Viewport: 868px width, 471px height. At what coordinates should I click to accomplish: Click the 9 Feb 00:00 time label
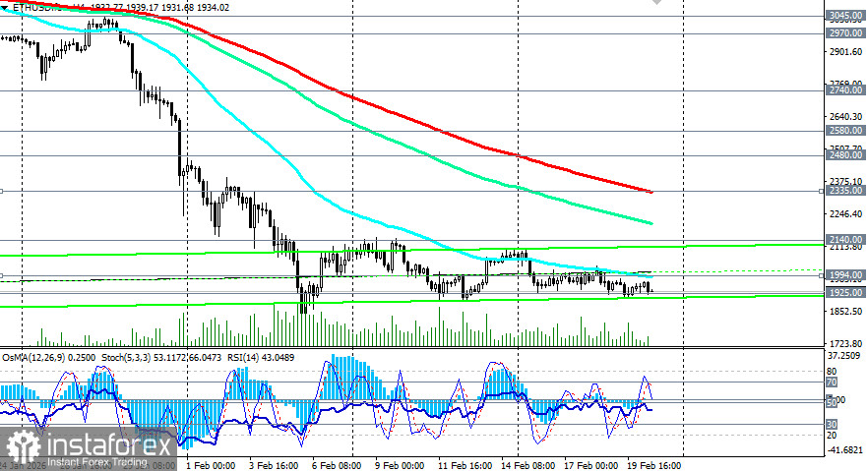[400, 465]
